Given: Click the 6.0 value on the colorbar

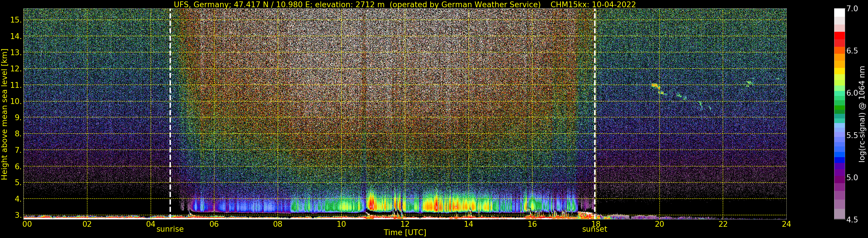Looking at the screenshot, I should point(852,93).
